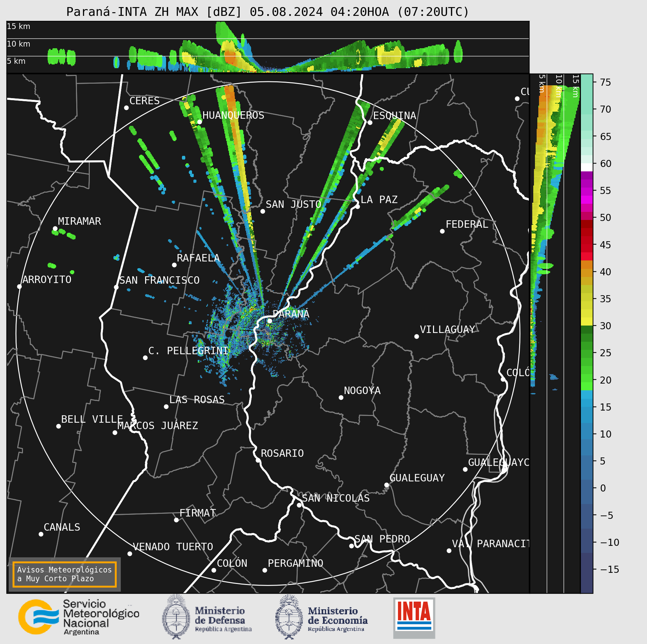Select the VENADO TUERTO label
Screen dimensions: 647x644
(173, 547)
